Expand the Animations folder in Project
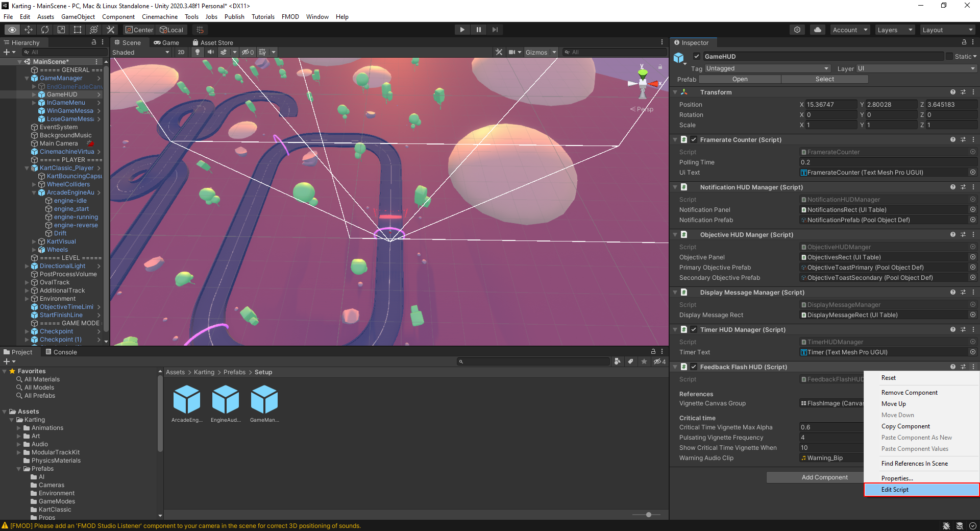 coord(19,428)
